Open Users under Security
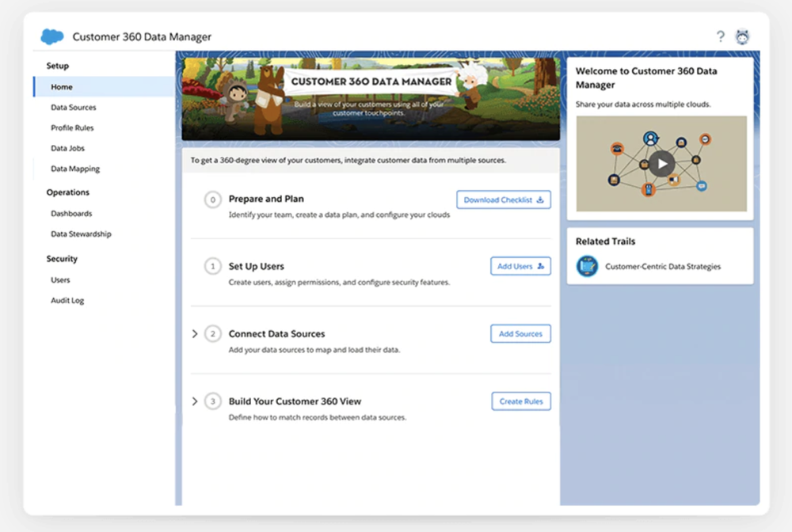 click(x=60, y=279)
